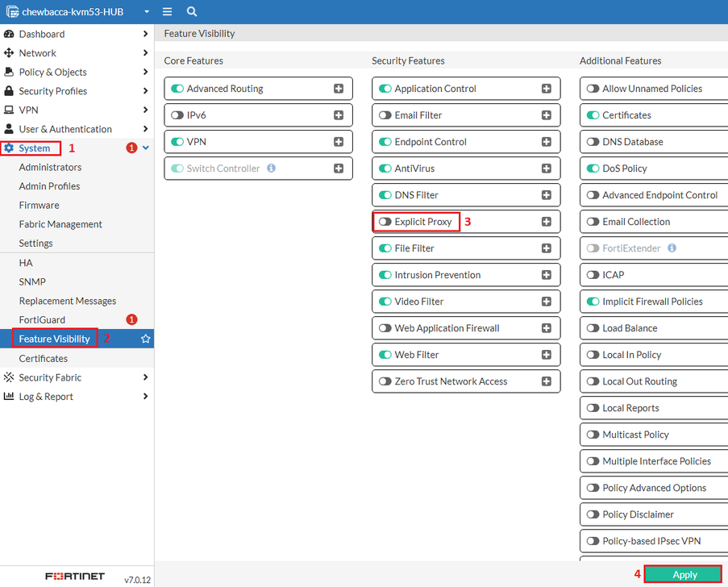Expand the Security Fabric menu chevron
Viewport: 728px width, 587px height.
145,377
